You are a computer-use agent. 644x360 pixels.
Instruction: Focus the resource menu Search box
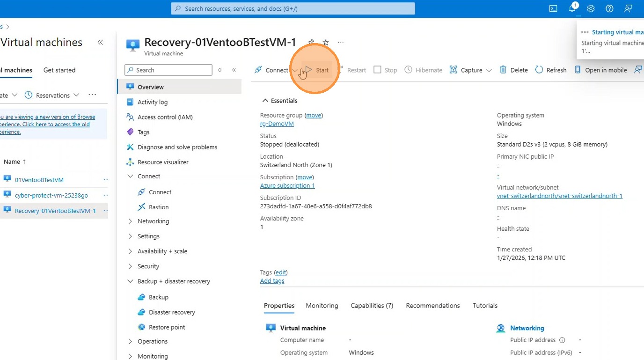(x=168, y=70)
